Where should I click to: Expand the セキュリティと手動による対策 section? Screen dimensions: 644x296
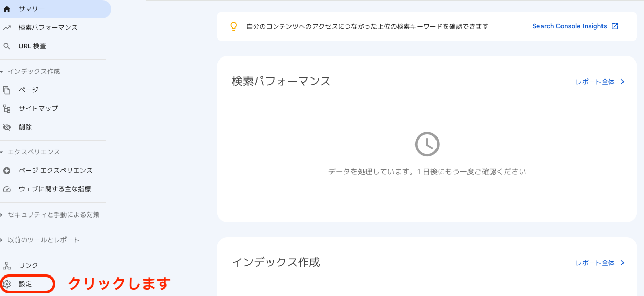[50, 215]
